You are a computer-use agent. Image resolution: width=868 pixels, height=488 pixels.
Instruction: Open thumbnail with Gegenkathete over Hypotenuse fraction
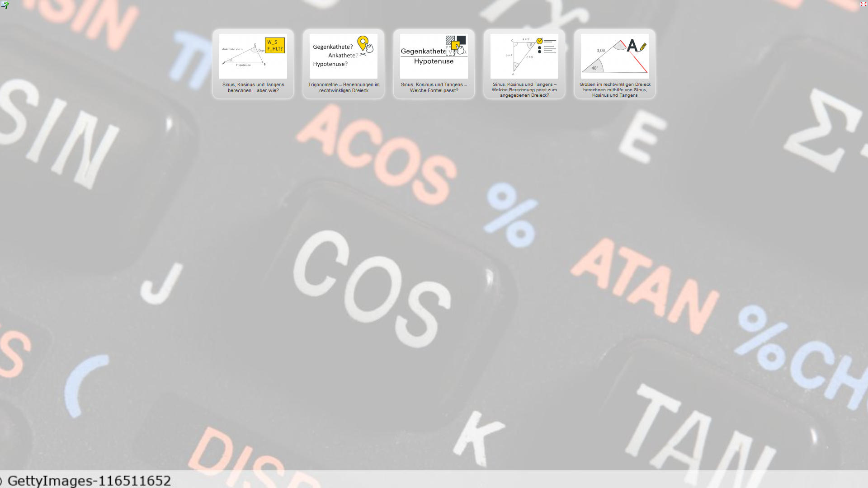(x=434, y=56)
